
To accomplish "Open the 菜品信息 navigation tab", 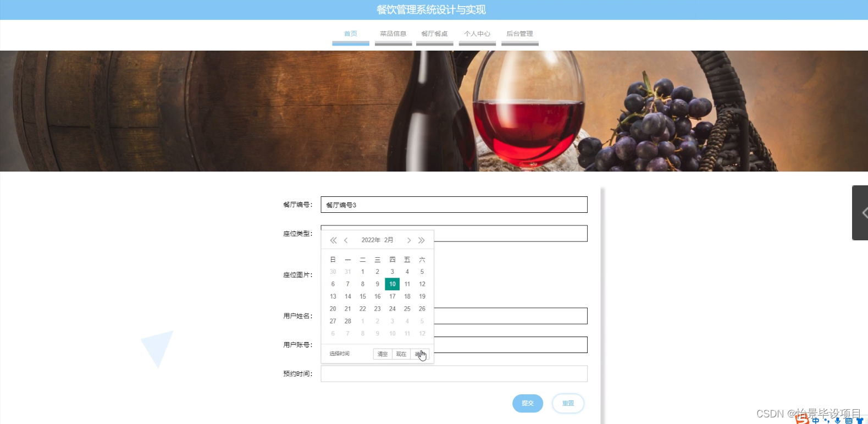I will pyautogui.click(x=393, y=34).
